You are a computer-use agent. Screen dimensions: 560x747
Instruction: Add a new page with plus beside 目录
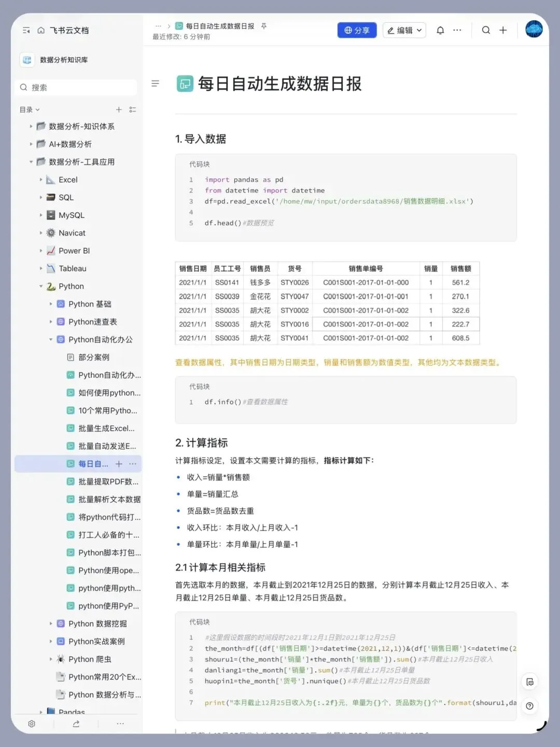[119, 109]
